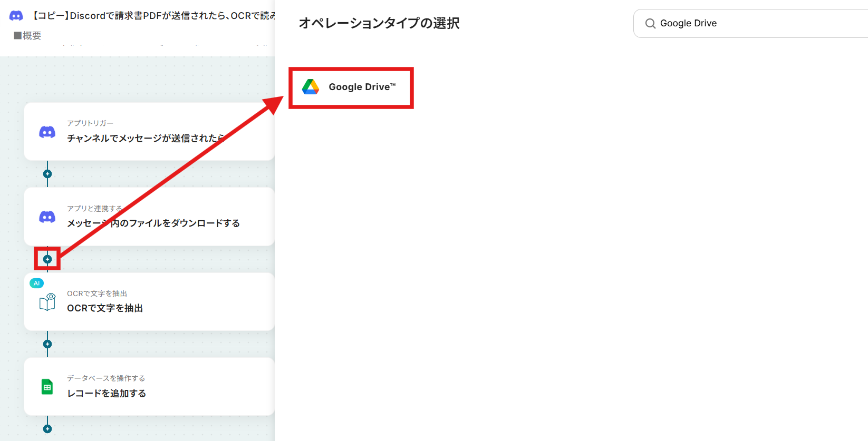Click the flow title starting with 【コピー】Discord
The width and height of the screenshot is (868, 441).
pos(153,16)
